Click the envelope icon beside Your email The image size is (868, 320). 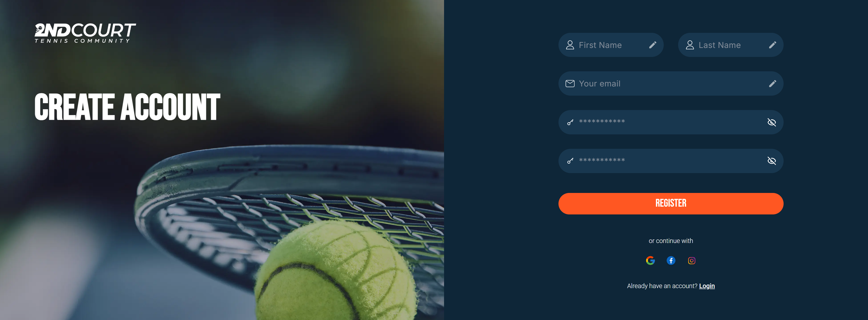coord(570,83)
